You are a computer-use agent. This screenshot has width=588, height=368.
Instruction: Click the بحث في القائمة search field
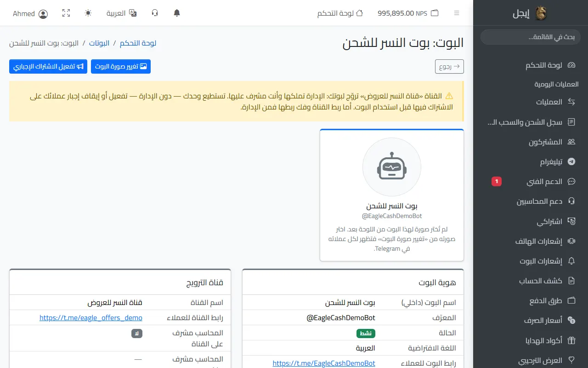tap(531, 37)
